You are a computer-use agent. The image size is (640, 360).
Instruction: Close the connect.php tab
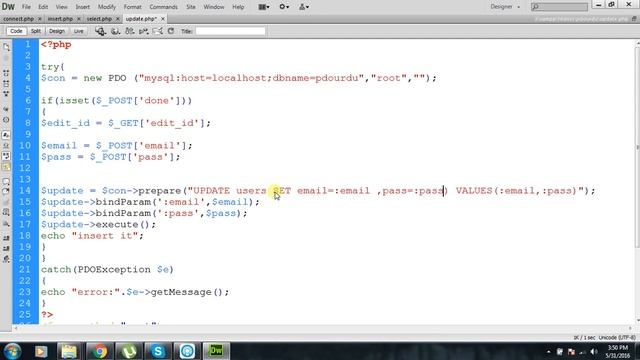(40, 19)
